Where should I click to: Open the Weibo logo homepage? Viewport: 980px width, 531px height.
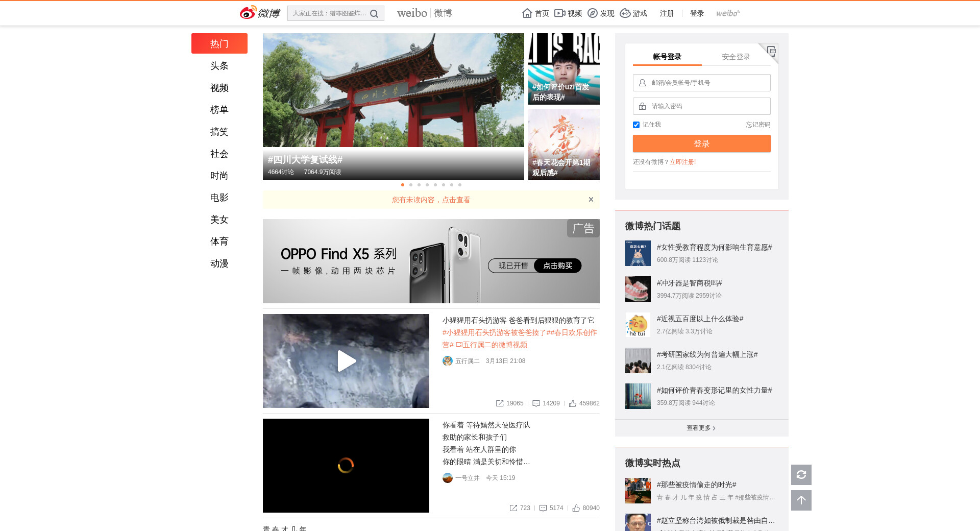tap(260, 13)
